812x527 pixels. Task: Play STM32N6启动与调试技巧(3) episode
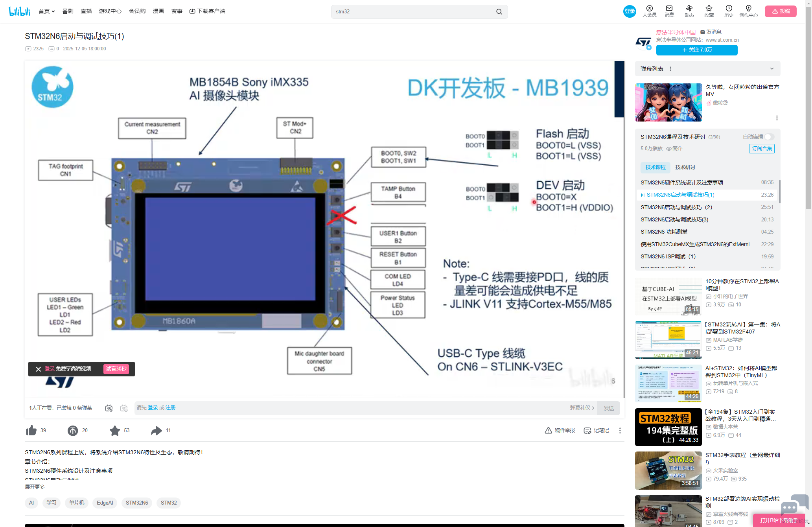click(707, 219)
